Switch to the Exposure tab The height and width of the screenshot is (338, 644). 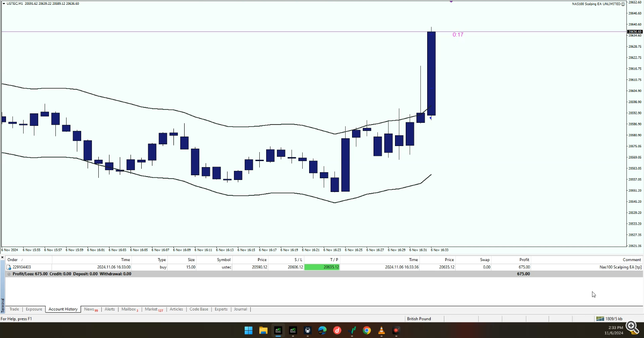34,309
